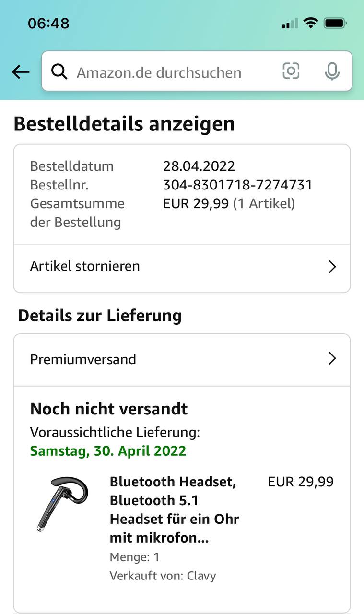Screen dimensions: 364x614
Task: Tap the delivery date Samstag, 30. April 2022
Action: [108, 451]
